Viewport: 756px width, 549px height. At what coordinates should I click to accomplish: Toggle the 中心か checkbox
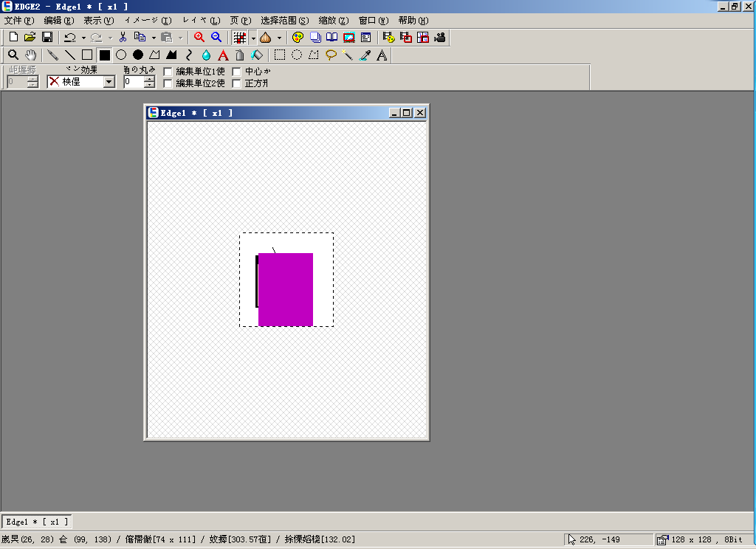(237, 72)
